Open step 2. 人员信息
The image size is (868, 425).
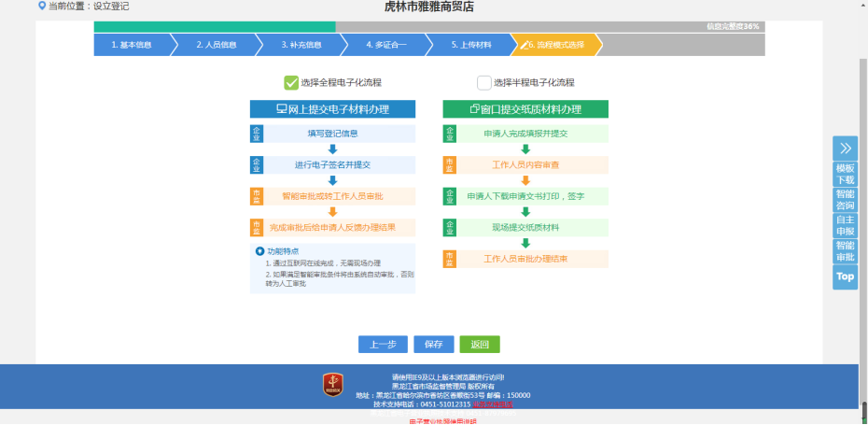coord(217,45)
